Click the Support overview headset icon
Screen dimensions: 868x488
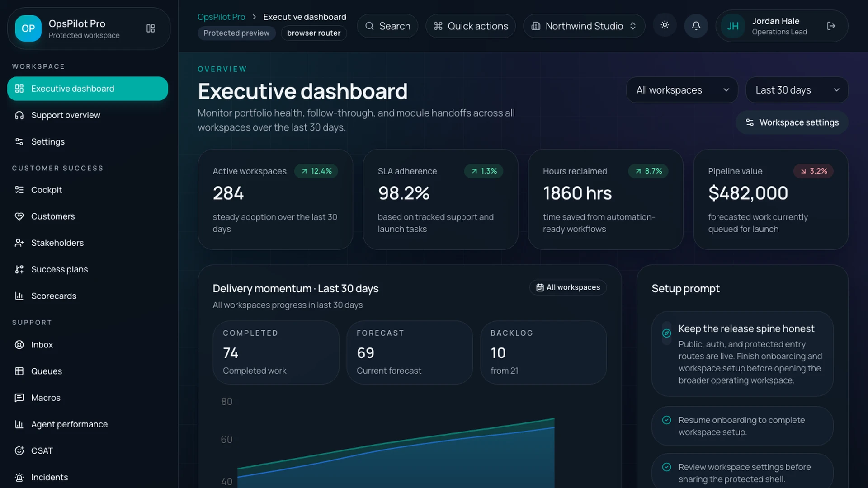19,115
